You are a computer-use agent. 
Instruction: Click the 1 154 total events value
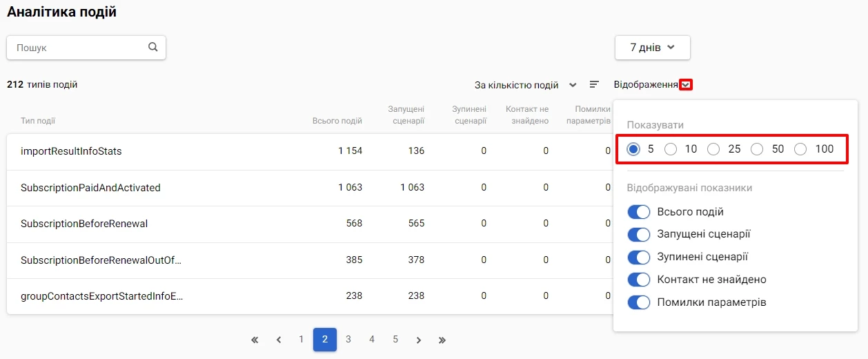click(x=350, y=151)
